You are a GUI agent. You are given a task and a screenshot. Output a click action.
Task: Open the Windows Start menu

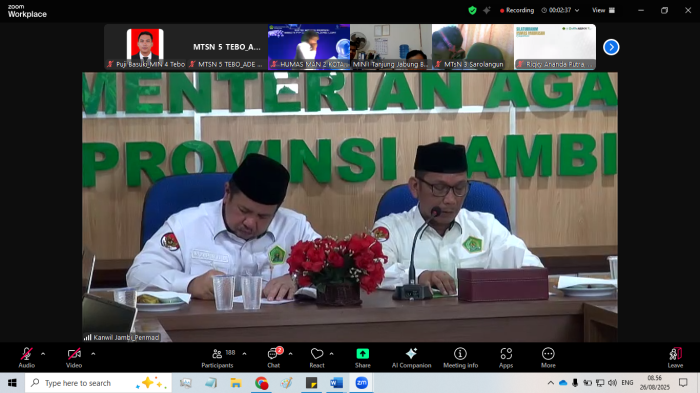(x=12, y=383)
